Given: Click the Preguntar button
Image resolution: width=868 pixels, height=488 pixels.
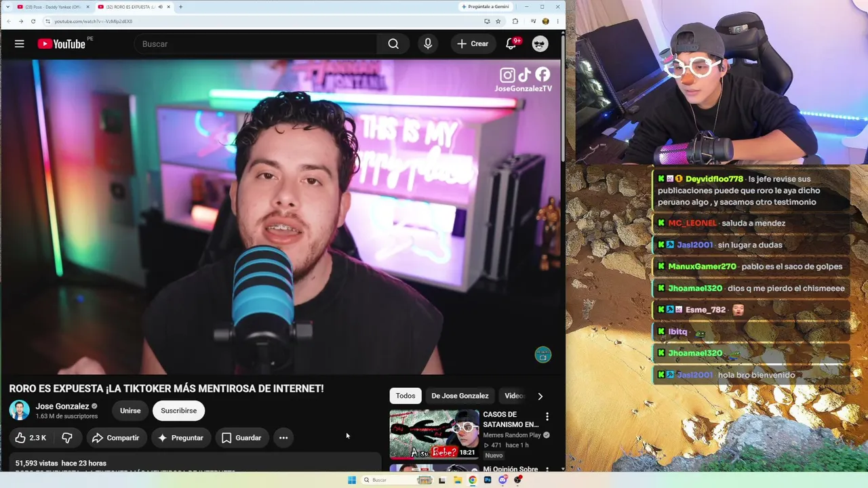Looking at the screenshot, I should (x=180, y=438).
